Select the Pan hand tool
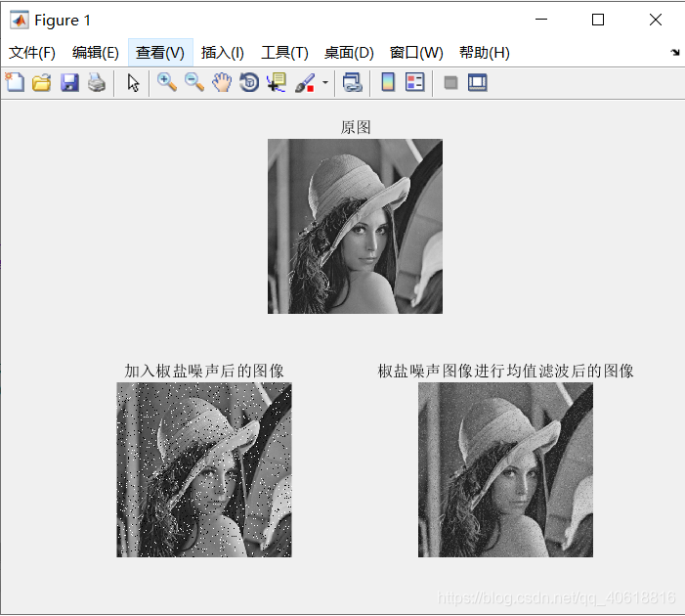Viewport: 685px width, 616px height. tap(222, 82)
